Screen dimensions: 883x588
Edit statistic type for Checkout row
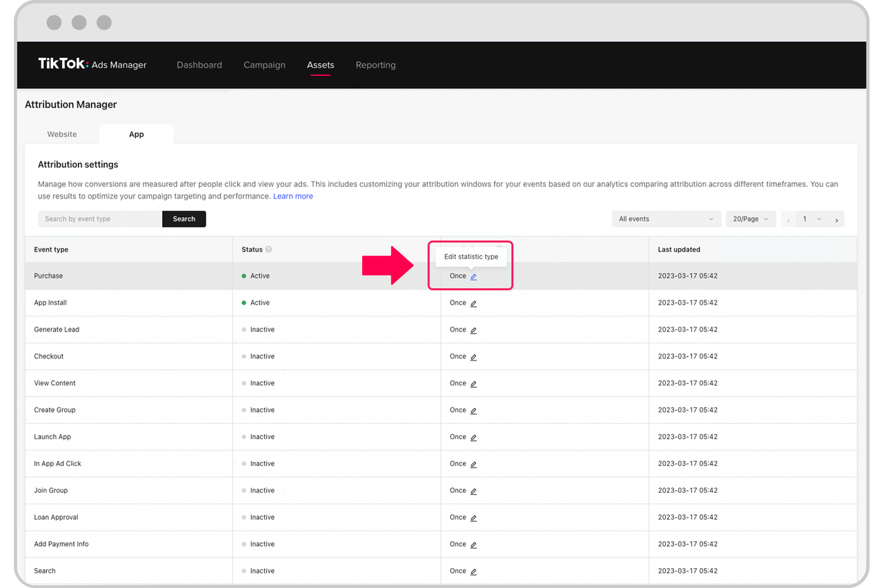pyautogui.click(x=473, y=357)
